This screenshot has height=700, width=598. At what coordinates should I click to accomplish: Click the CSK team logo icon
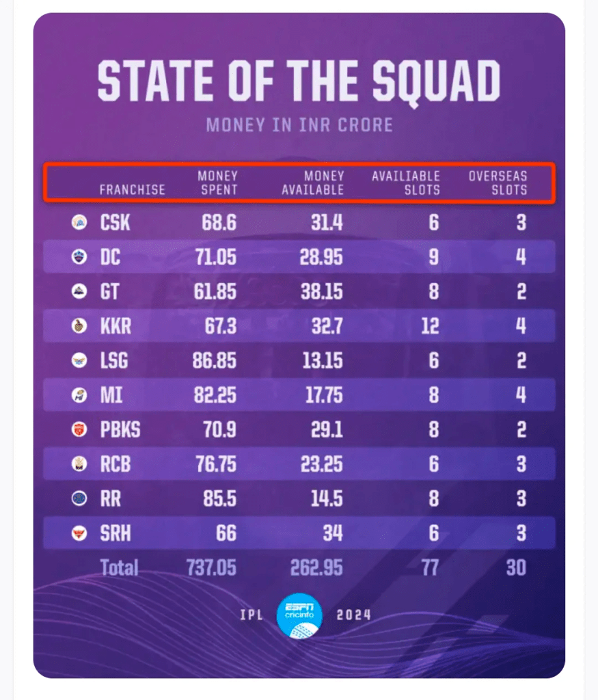[79, 222]
